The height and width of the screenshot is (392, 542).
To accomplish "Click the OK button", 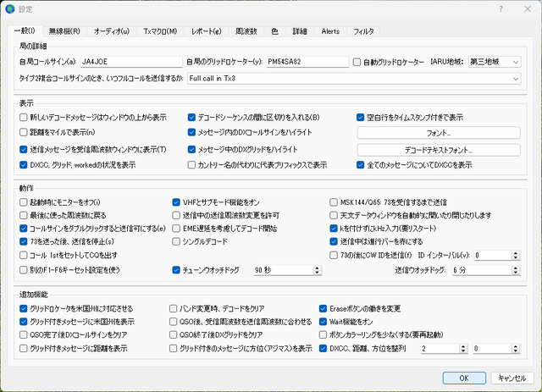I will [464, 378].
